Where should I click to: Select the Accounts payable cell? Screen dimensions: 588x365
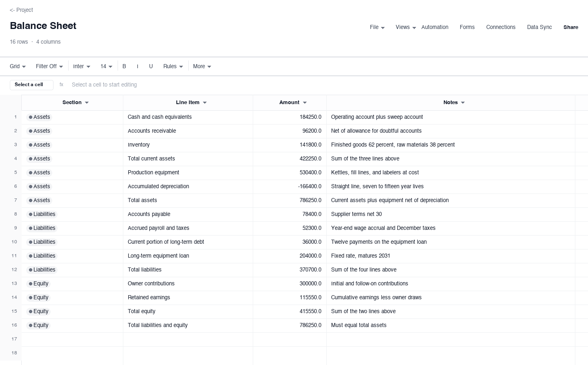click(x=188, y=214)
